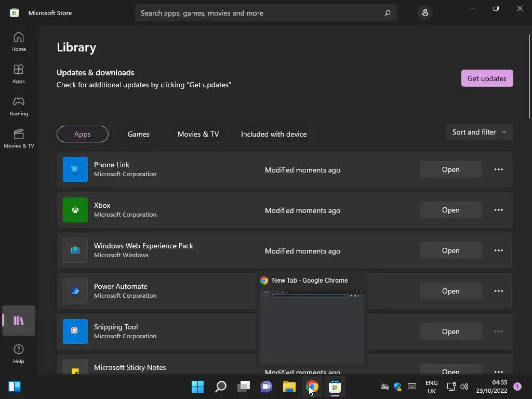The image size is (532, 399).
Task: Click the touch keyboard tray icon
Action: (412, 387)
